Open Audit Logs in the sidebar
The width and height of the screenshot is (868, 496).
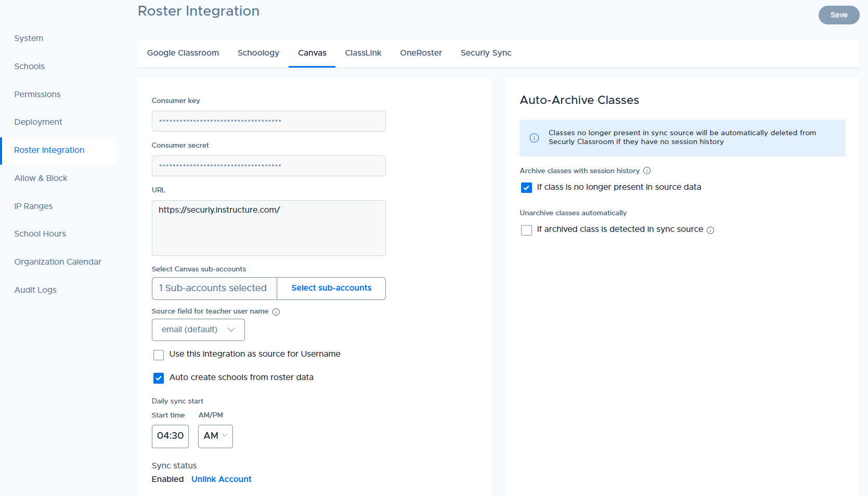pyautogui.click(x=35, y=290)
